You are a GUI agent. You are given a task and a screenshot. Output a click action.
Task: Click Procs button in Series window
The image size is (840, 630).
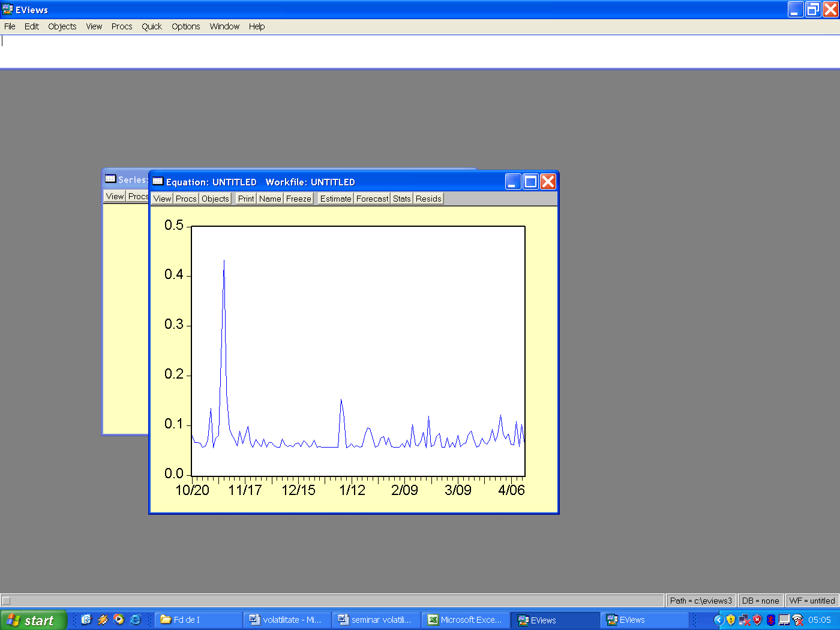point(138,196)
